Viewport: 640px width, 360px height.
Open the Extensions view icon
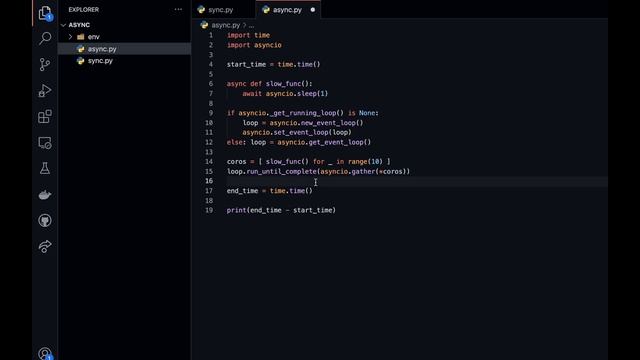45,117
